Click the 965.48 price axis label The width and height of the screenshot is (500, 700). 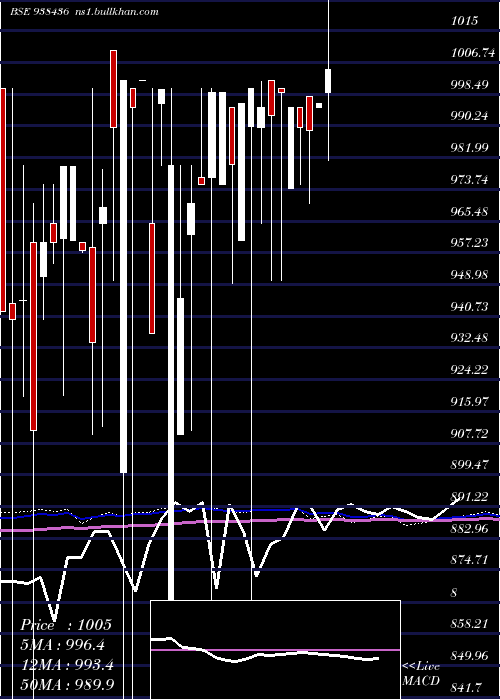469,211
